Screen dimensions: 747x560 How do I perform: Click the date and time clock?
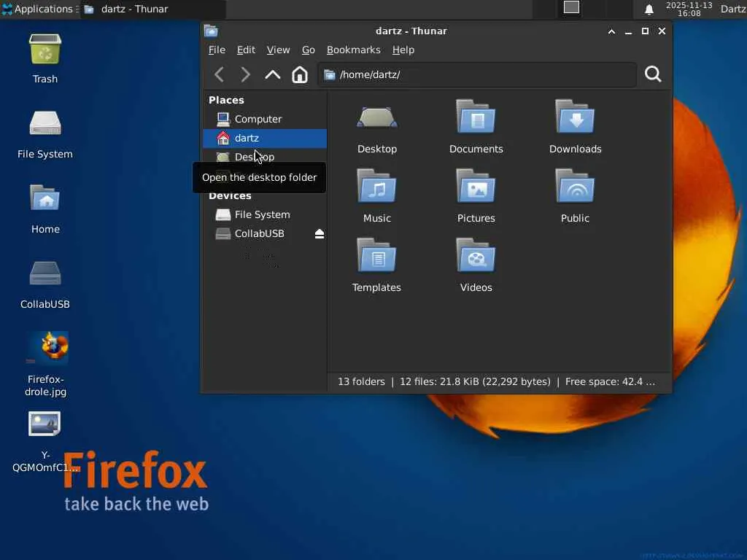[689, 9]
